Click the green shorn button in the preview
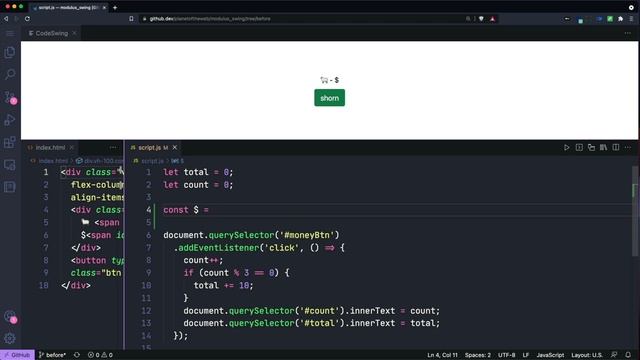Screen dimensions: 640x360 click(x=329, y=98)
